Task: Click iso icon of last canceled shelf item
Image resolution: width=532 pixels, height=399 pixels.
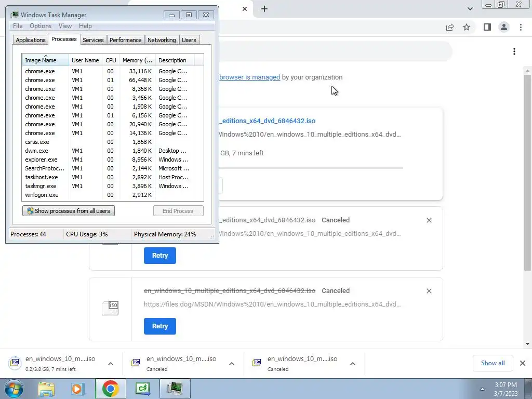Action: click(257, 363)
